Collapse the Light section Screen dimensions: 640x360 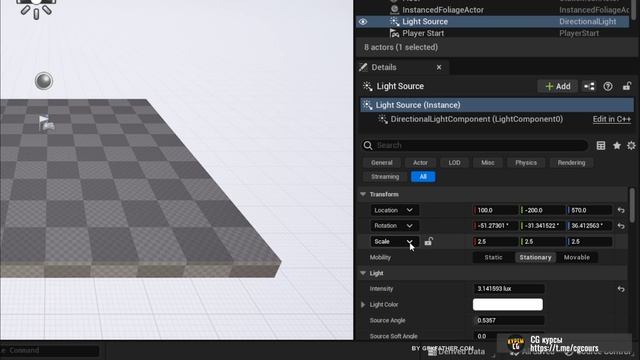coord(363,273)
